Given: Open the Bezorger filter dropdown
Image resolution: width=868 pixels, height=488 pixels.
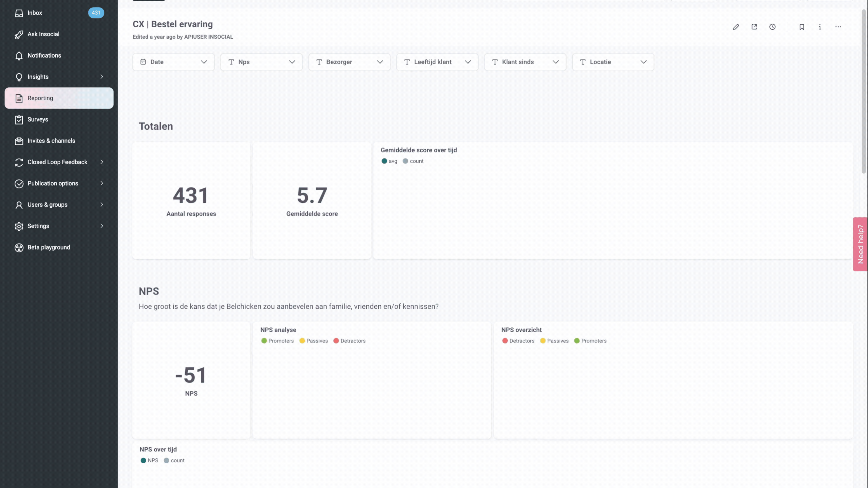Looking at the screenshot, I should 349,62.
